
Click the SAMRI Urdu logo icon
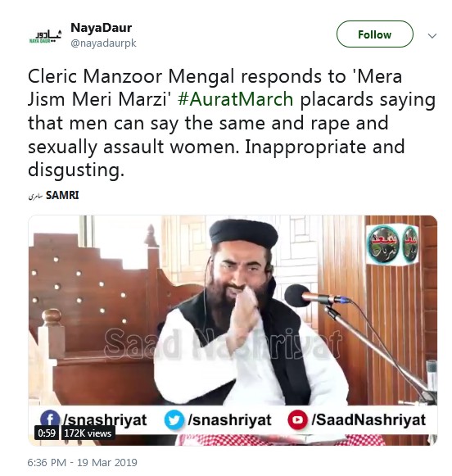(x=35, y=196)
